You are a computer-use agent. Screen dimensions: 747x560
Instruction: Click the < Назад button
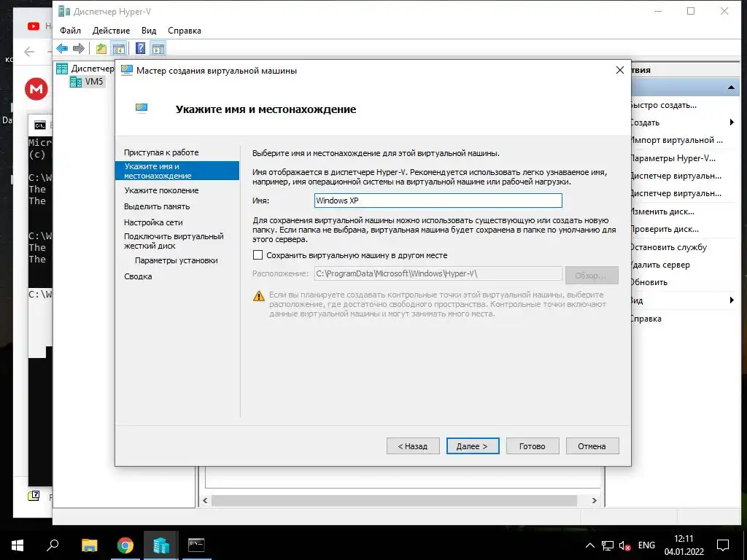click(x=413, y=446)
